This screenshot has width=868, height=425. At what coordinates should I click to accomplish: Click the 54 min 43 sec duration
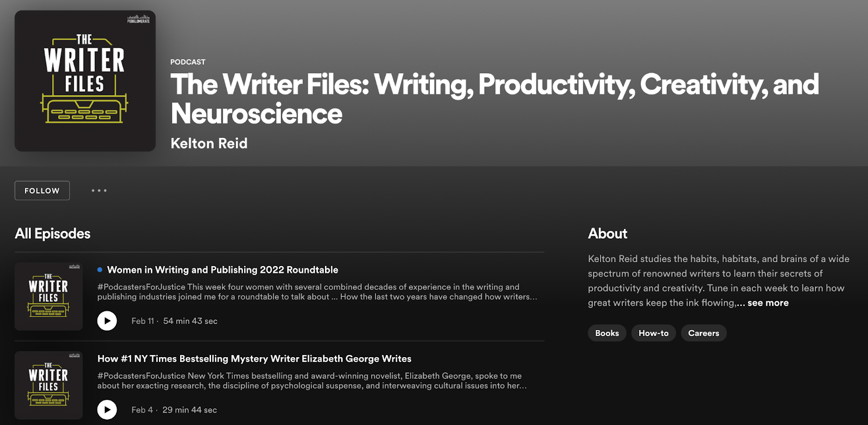pyautogui.click(x=190, y=321)
